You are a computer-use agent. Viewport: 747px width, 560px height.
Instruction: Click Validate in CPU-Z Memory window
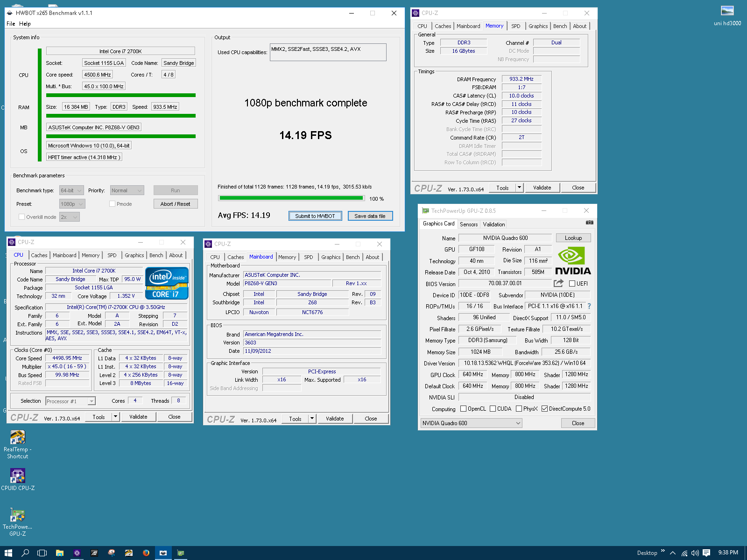pos(542,188)
